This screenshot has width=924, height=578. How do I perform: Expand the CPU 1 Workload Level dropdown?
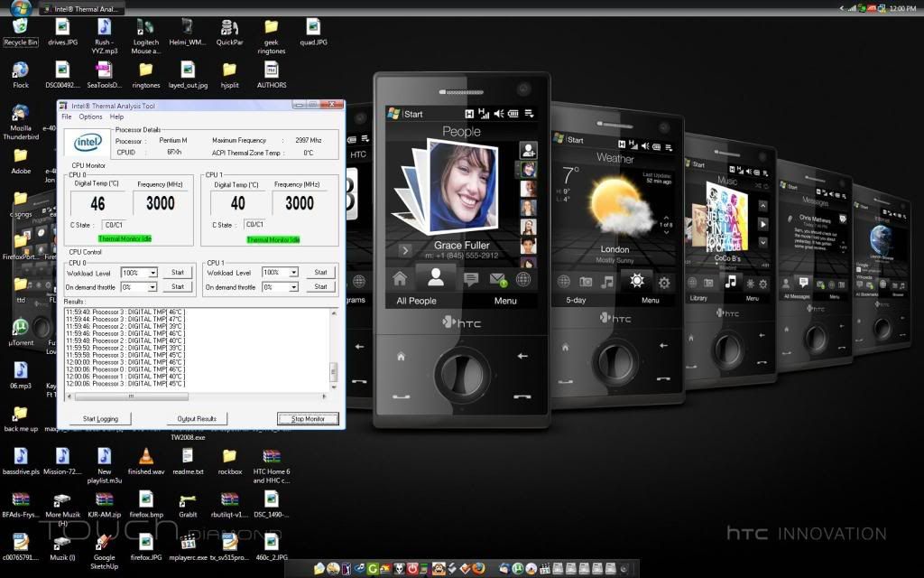coord(293,273)
